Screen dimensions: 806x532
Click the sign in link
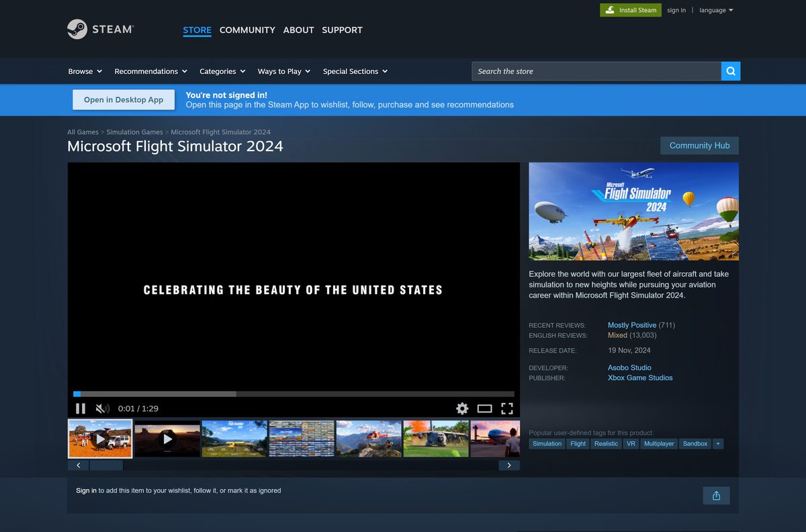[676, 10]
